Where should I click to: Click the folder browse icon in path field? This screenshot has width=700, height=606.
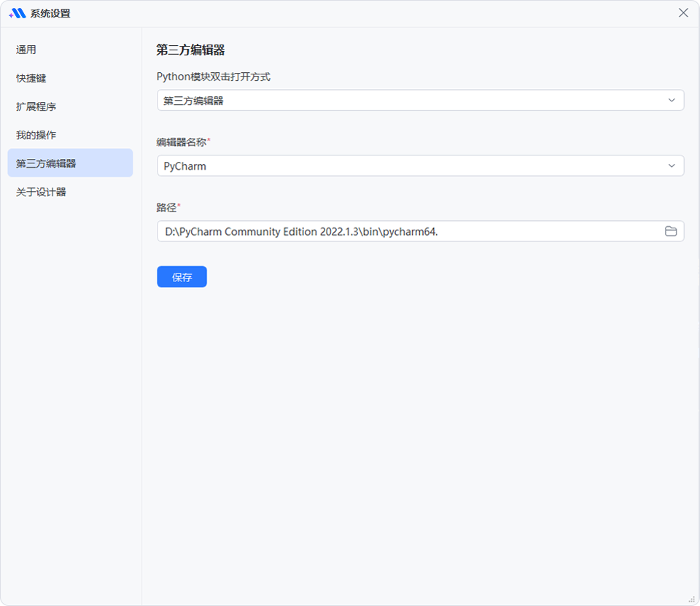pyautogui.click(x=670, y=231)
